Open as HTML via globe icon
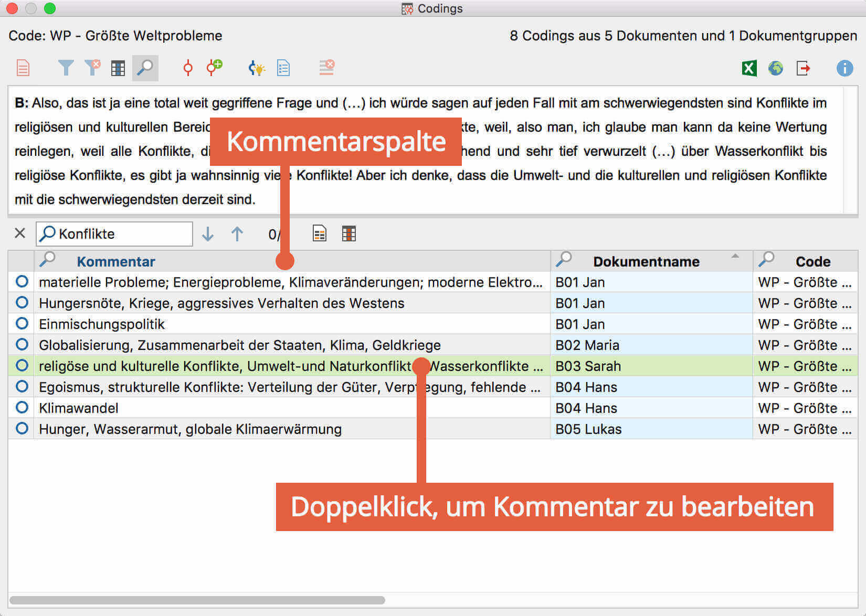866x616 pixels. [776, 68]
